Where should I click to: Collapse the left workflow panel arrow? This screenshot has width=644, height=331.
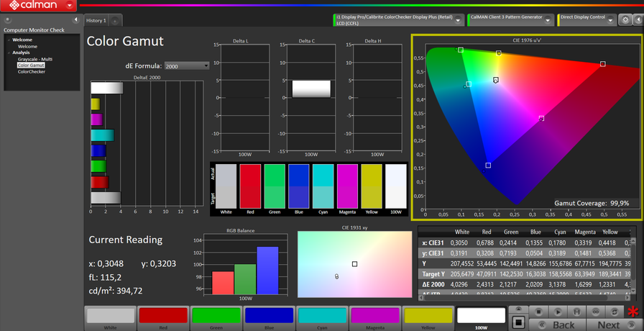[76, 20]
